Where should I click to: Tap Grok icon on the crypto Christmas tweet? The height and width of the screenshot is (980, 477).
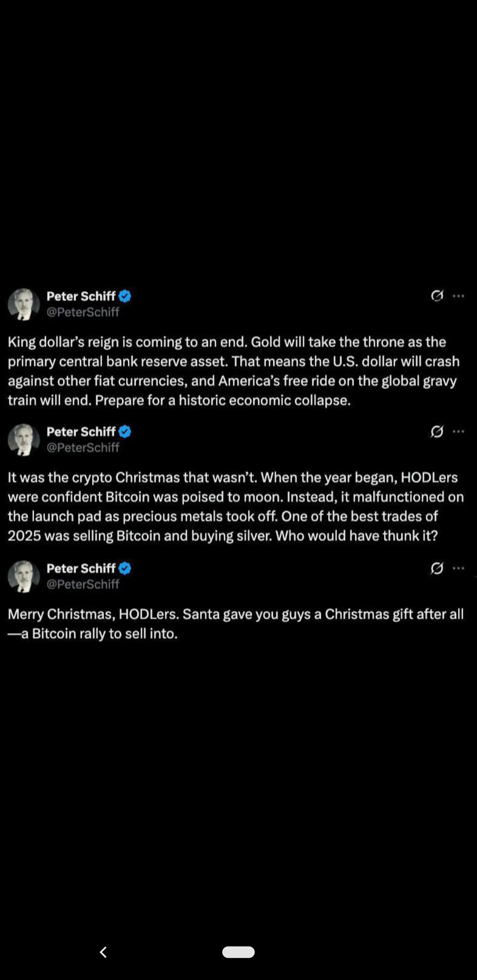pos(437,431)
